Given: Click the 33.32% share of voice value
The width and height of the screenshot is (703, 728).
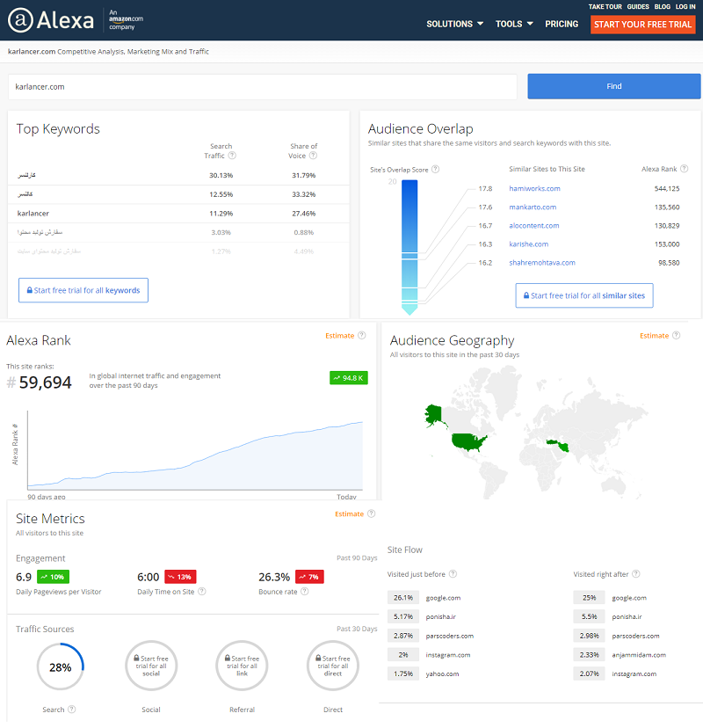Looking at the screenshot, I should click(303, 194).
